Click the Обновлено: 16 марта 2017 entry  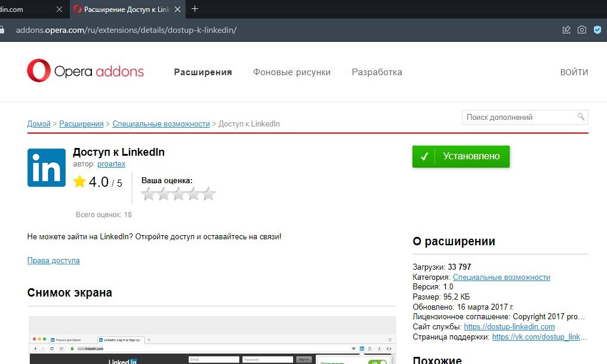[x=463, y=307]
